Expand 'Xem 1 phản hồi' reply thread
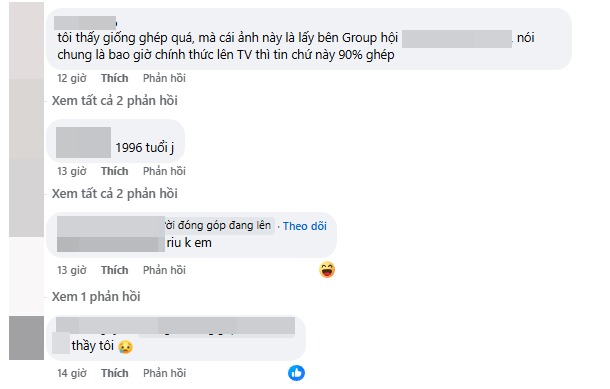The image size is (610, 389). pyautogui.click(x=96, y=297)
